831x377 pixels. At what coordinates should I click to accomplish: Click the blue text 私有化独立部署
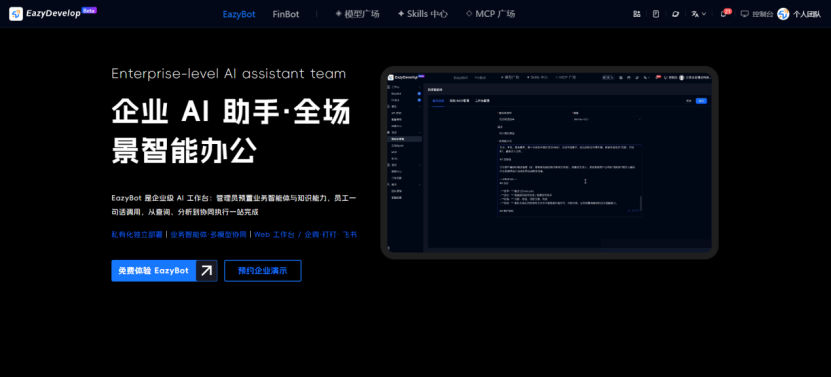137,234
